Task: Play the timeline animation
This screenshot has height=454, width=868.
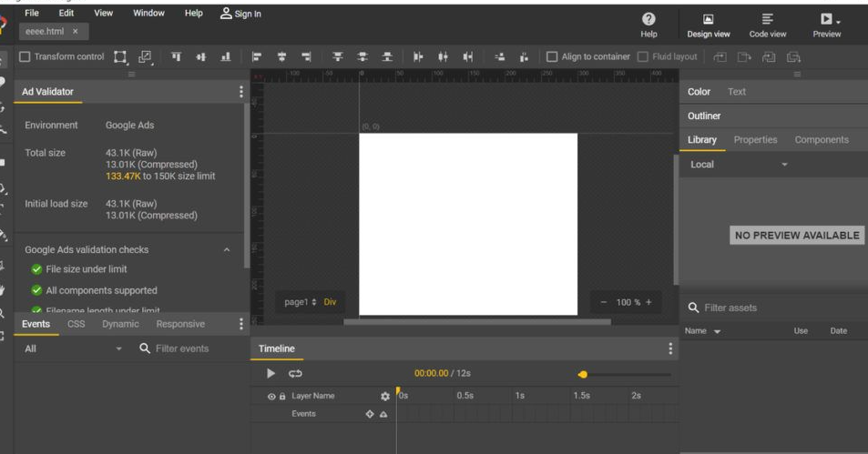Action: (x=271, y=374)
